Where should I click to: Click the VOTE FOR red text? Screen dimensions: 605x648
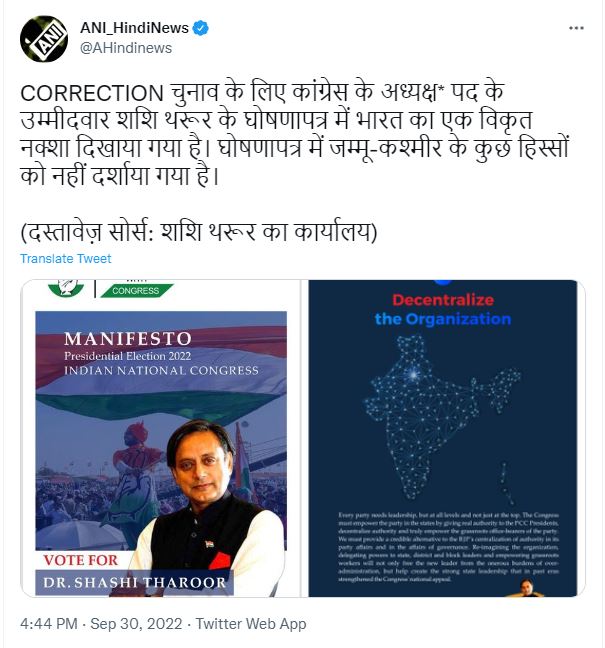coord(81,560)
